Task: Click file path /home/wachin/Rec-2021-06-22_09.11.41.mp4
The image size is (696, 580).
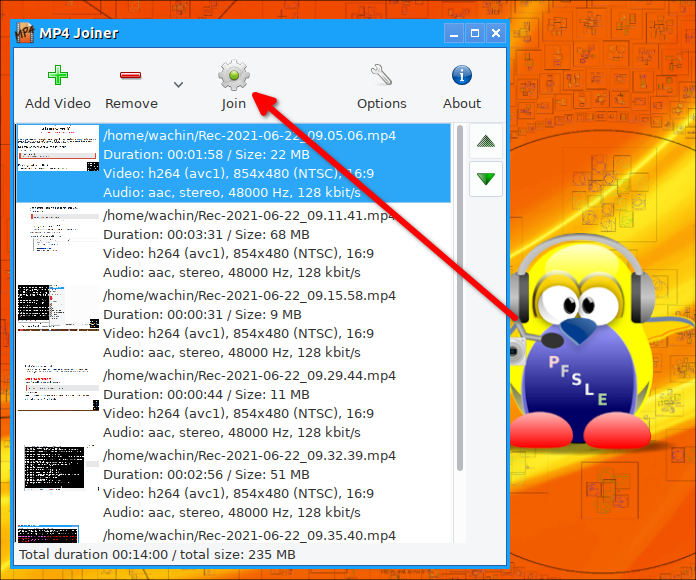Action: coord(249,215)
